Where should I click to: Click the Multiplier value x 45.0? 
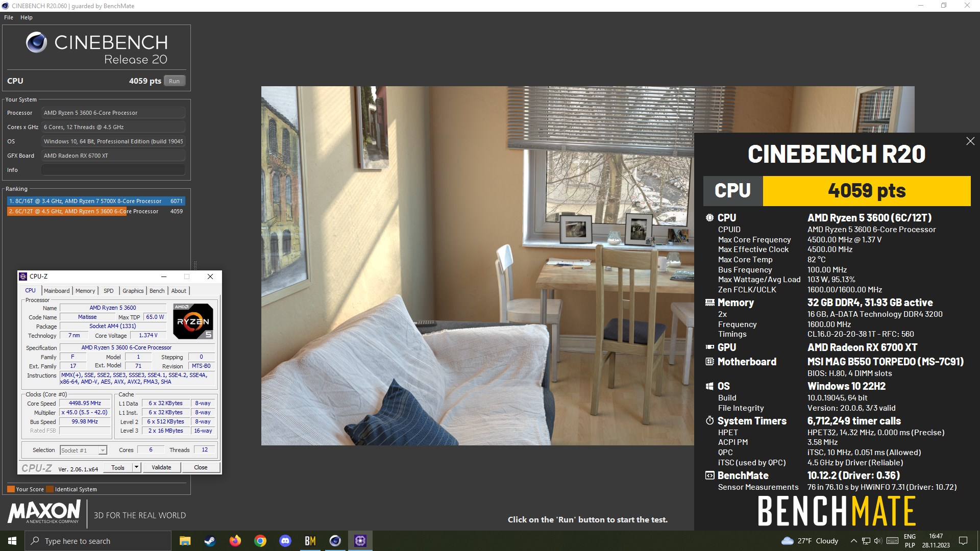85,412
